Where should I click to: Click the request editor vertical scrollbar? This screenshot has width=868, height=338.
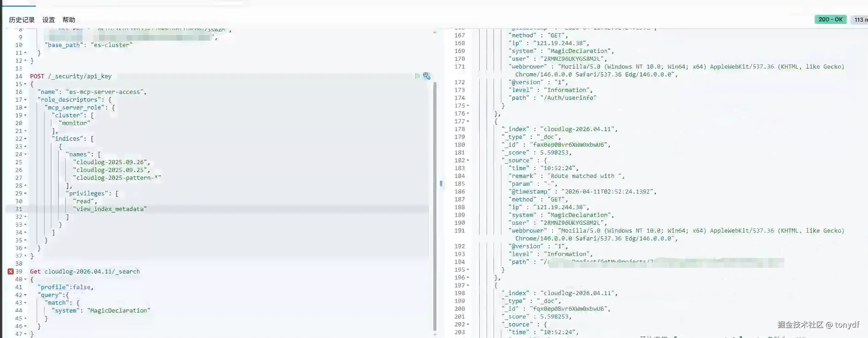(x=435, y=202)
